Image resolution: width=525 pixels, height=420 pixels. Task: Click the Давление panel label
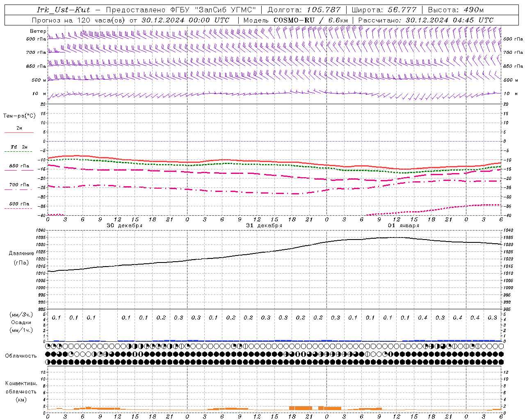[21, 253]
